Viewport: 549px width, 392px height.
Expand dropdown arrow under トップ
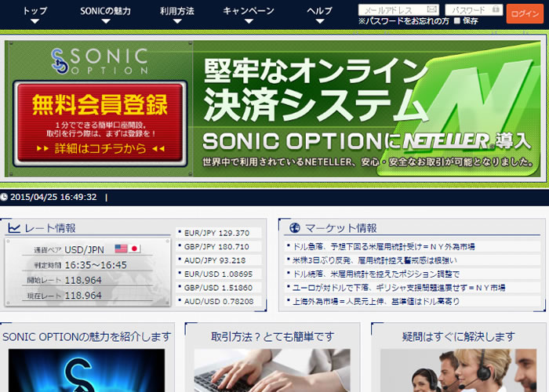[35, 21]
